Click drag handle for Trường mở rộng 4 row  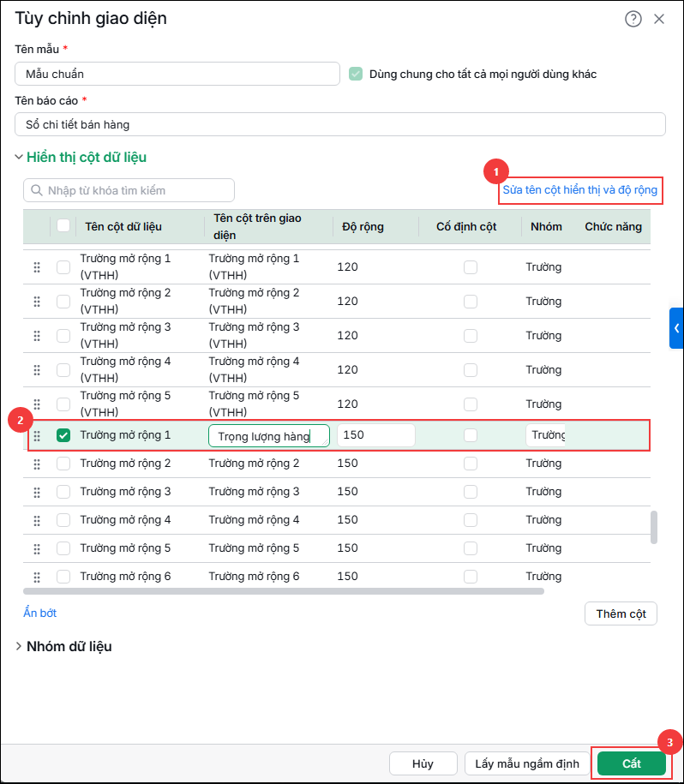(37, 520)
